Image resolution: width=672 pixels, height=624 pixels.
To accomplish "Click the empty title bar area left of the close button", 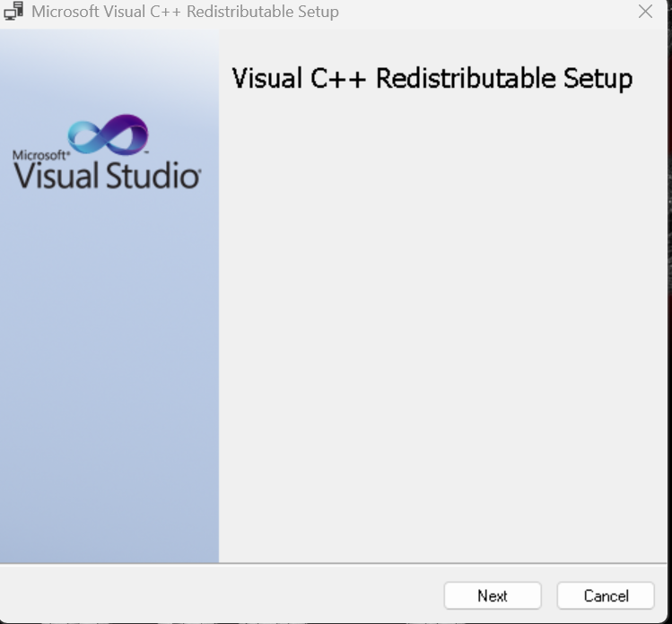I will [x=484, y=13].
